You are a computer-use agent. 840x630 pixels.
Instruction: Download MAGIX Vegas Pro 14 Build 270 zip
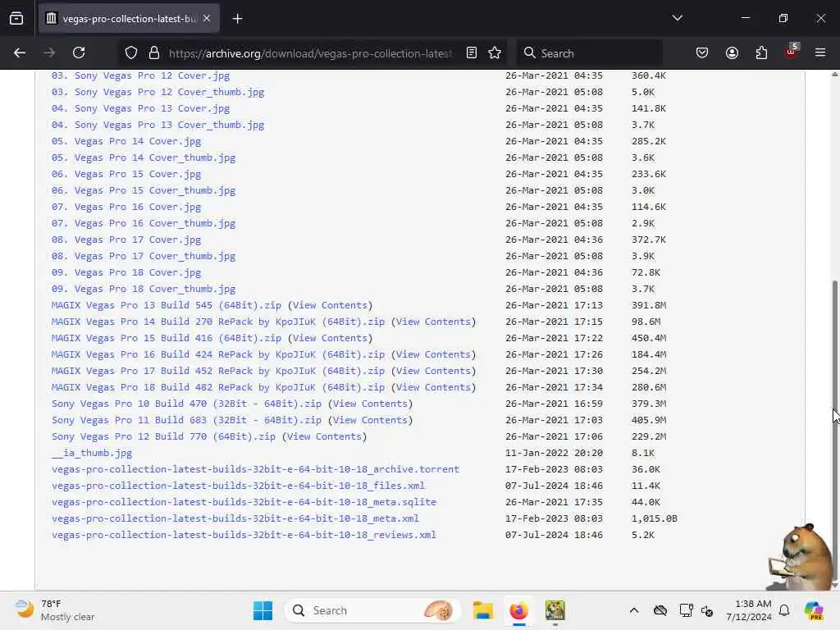(x=218, y=322)
